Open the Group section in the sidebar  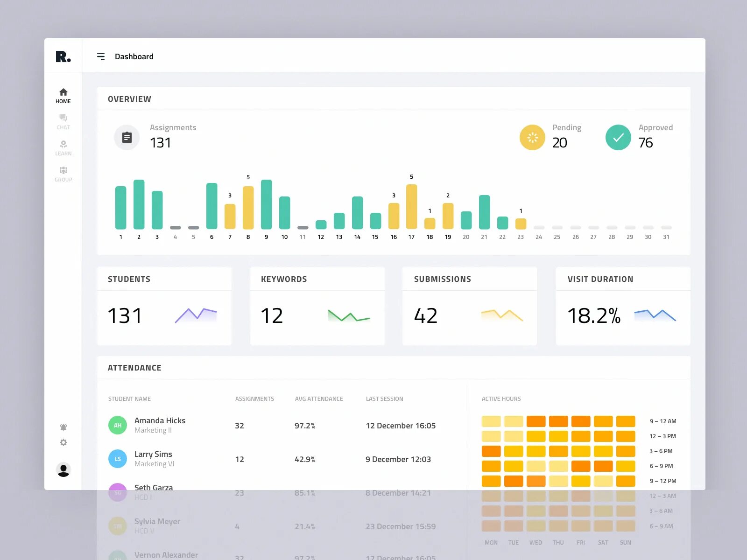pyautogui.click(x=63, y=174)
